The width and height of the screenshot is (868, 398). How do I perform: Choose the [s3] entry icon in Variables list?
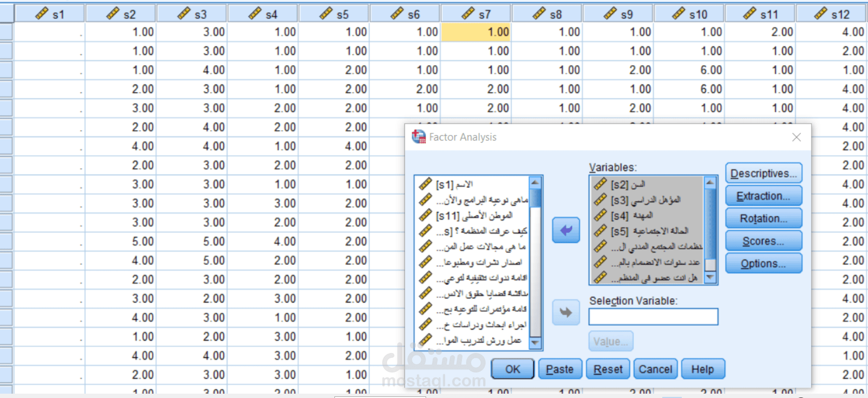point(600,200)
